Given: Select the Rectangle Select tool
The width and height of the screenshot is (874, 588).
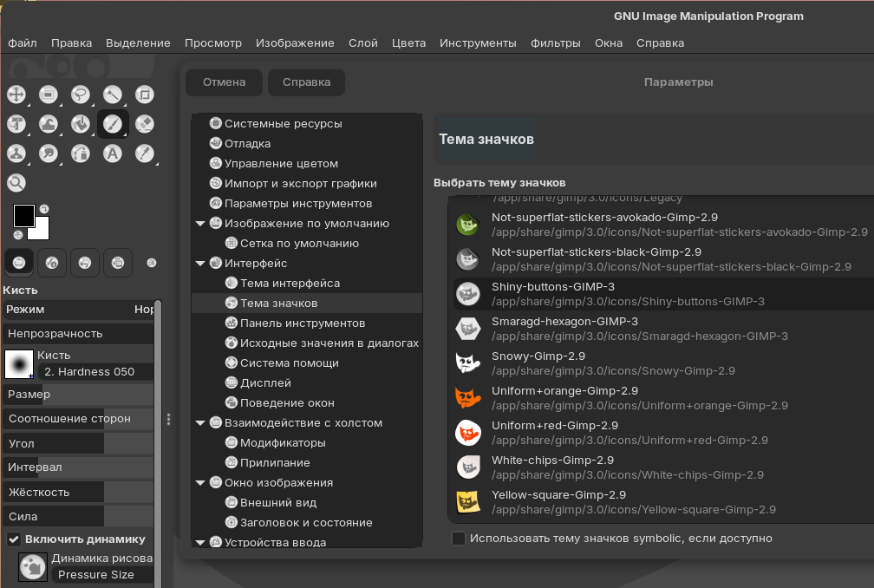Looking at the screenshot, I should tap(49, 95).
